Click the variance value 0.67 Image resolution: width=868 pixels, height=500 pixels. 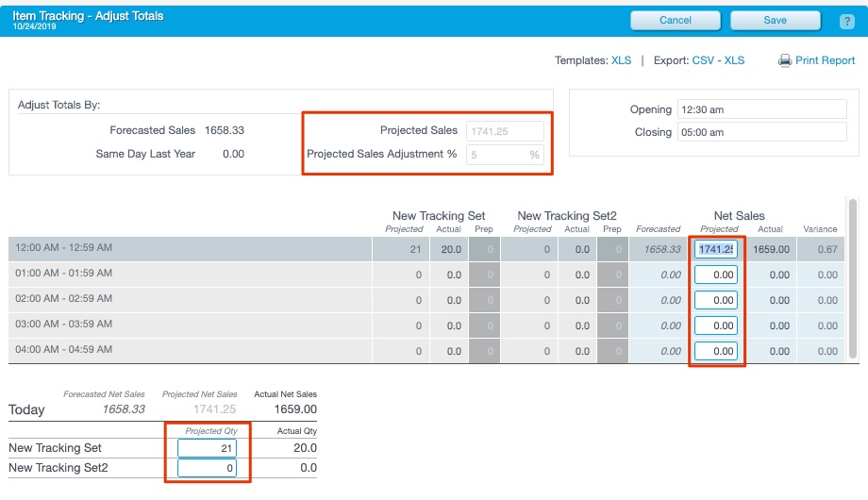(x=827, y=249)
